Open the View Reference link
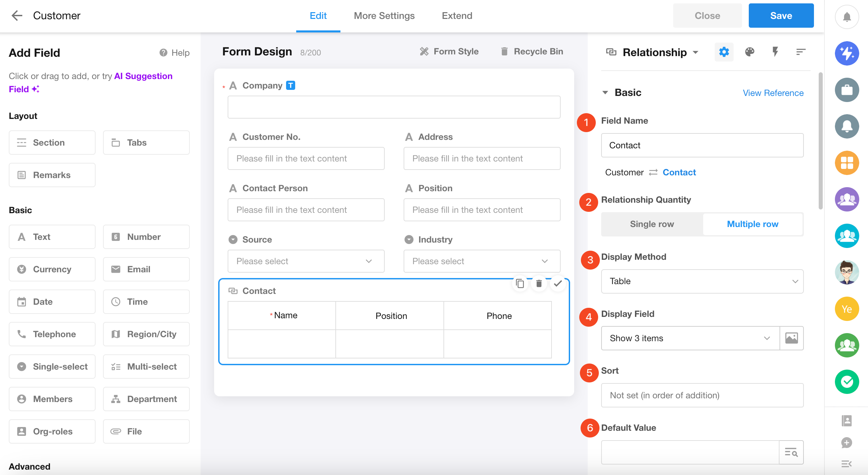868x475 pixels. pos(773,93)
